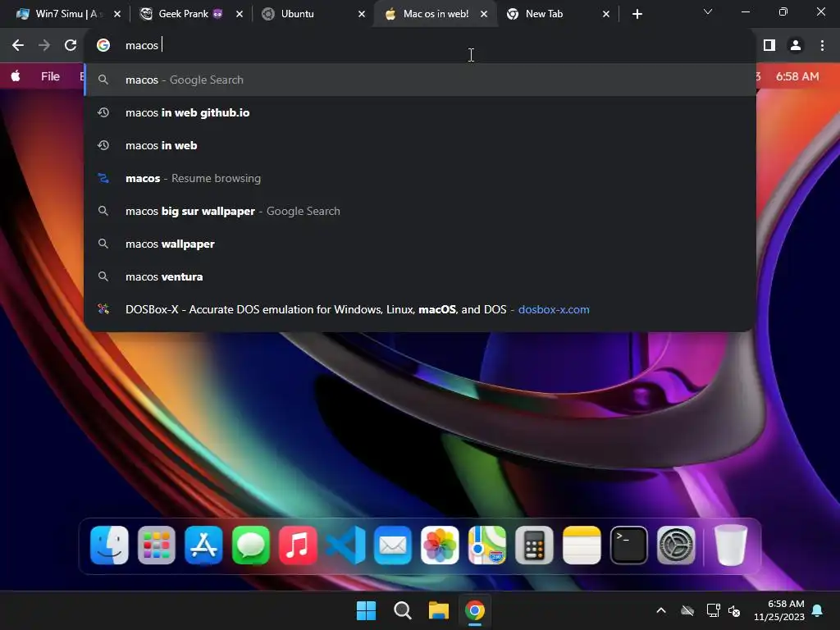Open a new browser tab
Image resolution: width=840 pixels, height=630 pixels.
(x=637, y=15)
